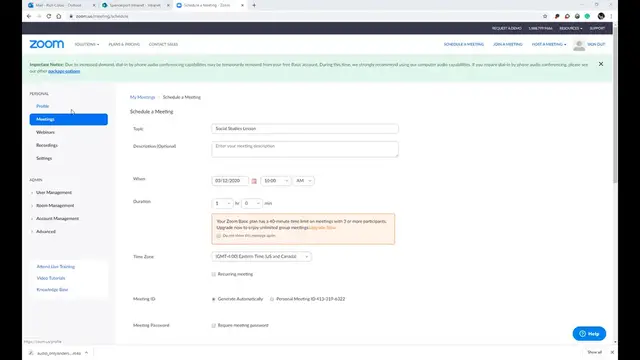Open the Chrome profile avatar

tap(601, 16)
